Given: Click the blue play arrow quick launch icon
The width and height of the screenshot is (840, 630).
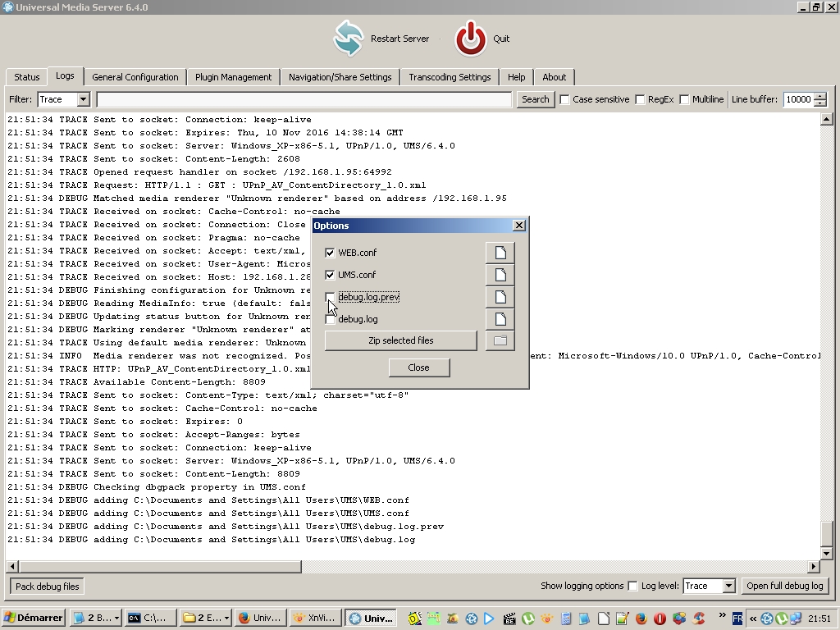Looking at the screenshot, I should click(489, 619).
